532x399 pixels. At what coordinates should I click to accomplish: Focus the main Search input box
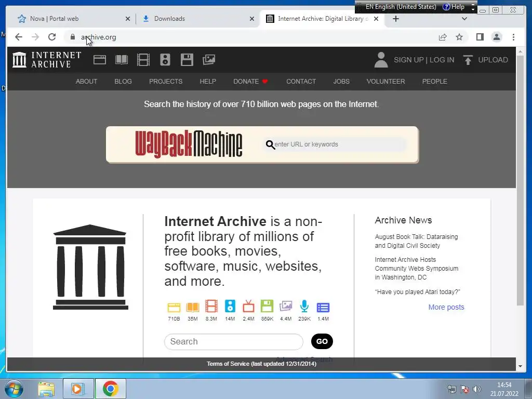click(234, 341)
